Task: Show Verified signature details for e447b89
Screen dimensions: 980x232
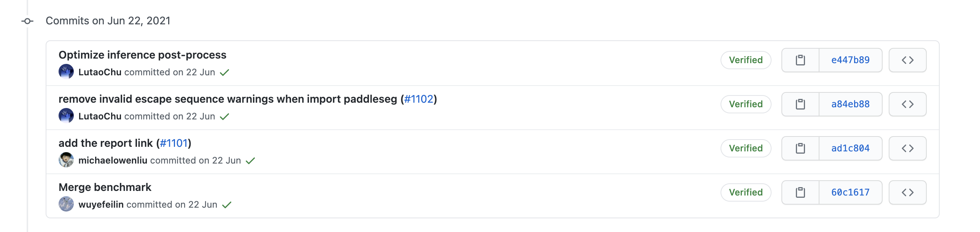Action: click(x=745, y=60)
